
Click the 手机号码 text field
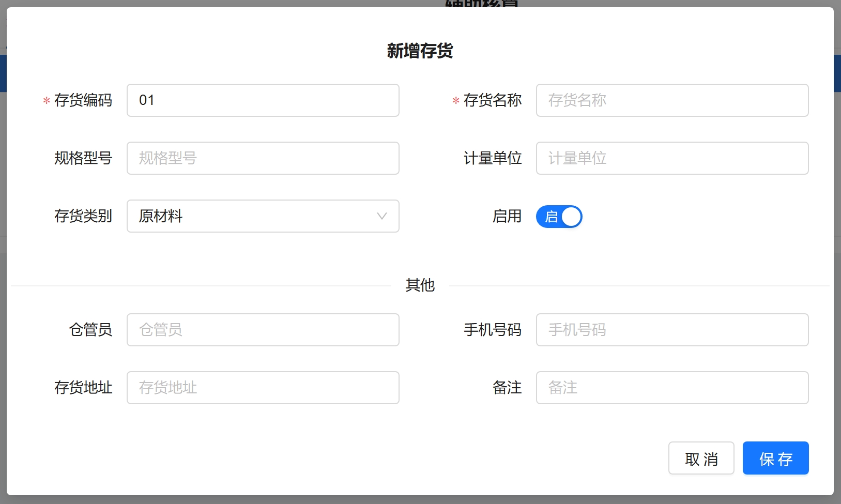coord(672,330)
